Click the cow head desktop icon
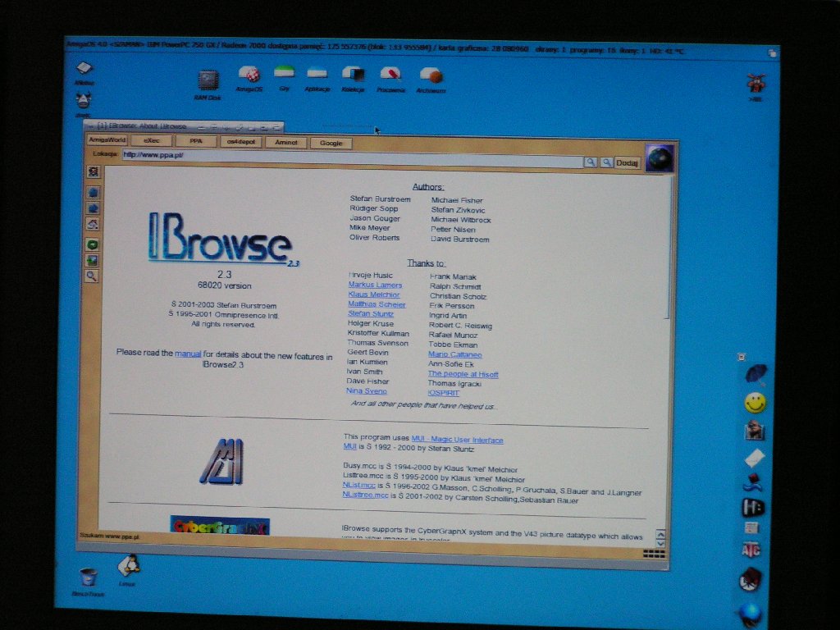The image size is (840, 630). tap(84, 99)
